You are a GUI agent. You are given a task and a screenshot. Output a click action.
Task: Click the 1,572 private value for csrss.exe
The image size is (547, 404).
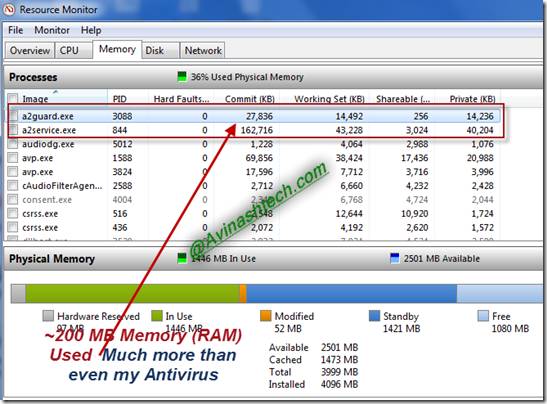482,228
